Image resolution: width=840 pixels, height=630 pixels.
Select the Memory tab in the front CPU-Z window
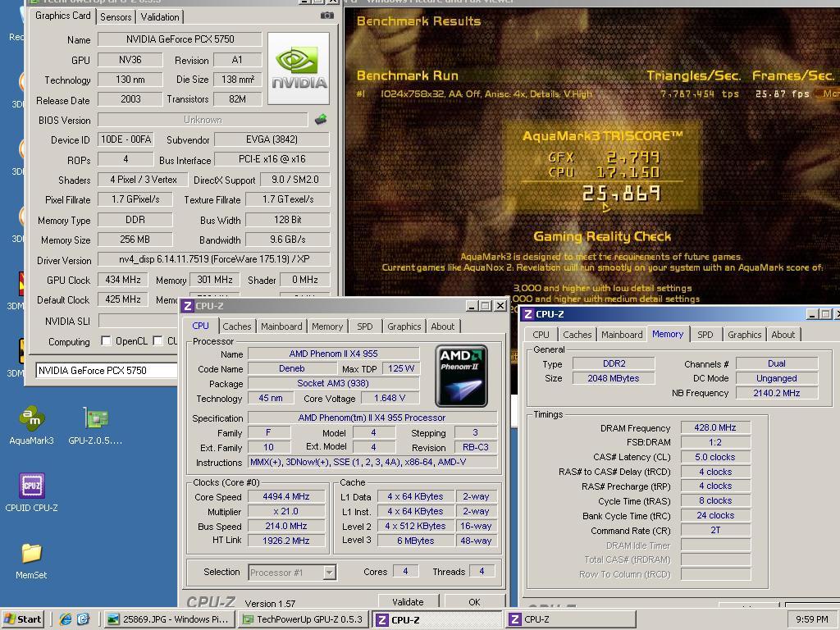pos(327,326)
